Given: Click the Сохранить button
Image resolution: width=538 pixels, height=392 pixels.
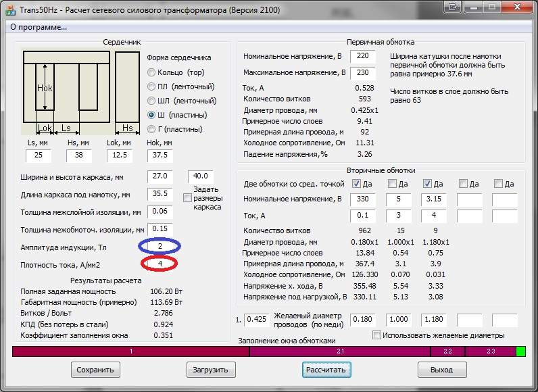Looking at the screenshot, I should [x=96, y=370].
